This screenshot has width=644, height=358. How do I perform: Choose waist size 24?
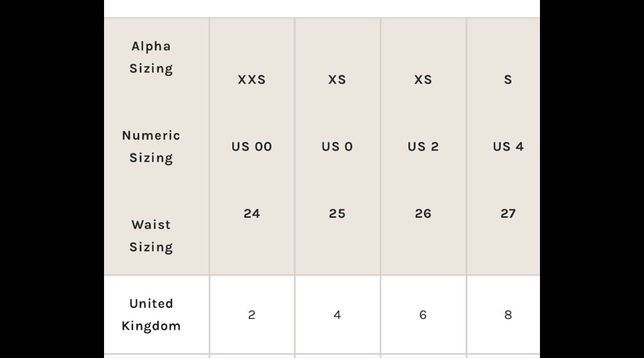[252, 213]
